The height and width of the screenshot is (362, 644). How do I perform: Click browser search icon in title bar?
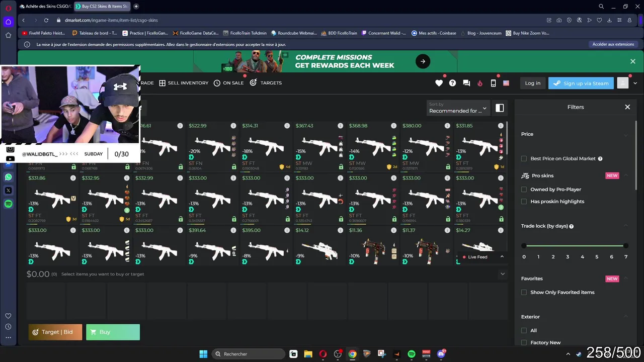(x=601, y=7)
